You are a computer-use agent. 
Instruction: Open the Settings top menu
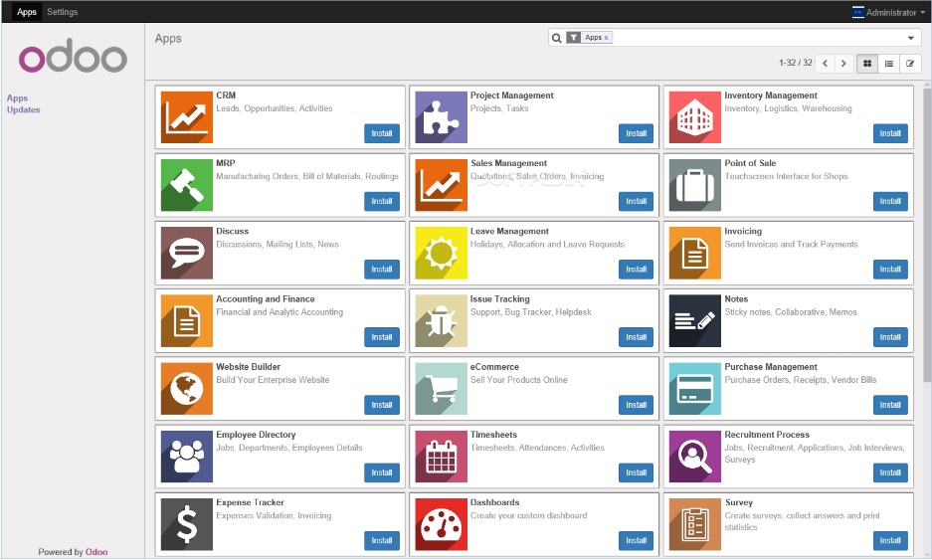[x=63, y=12]
